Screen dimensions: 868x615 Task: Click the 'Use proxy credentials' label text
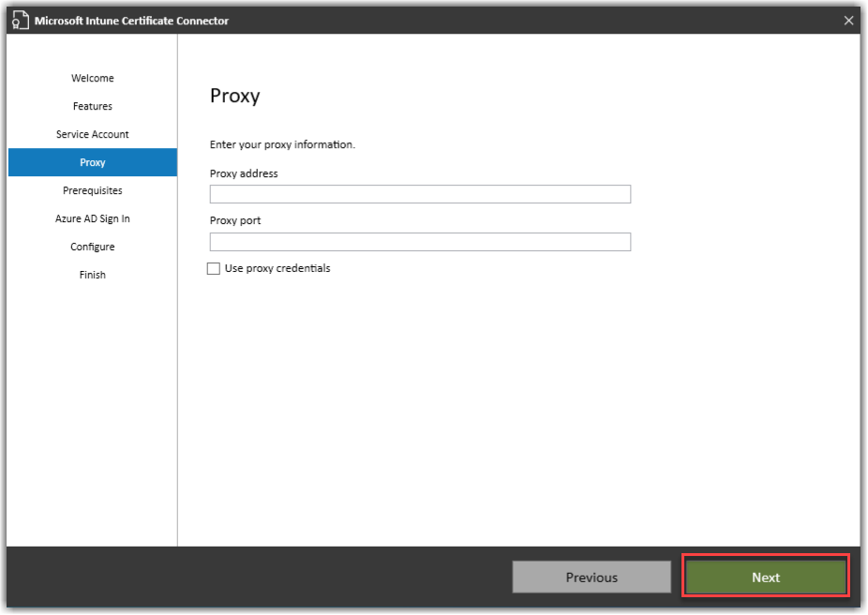(x=277, y=268)
